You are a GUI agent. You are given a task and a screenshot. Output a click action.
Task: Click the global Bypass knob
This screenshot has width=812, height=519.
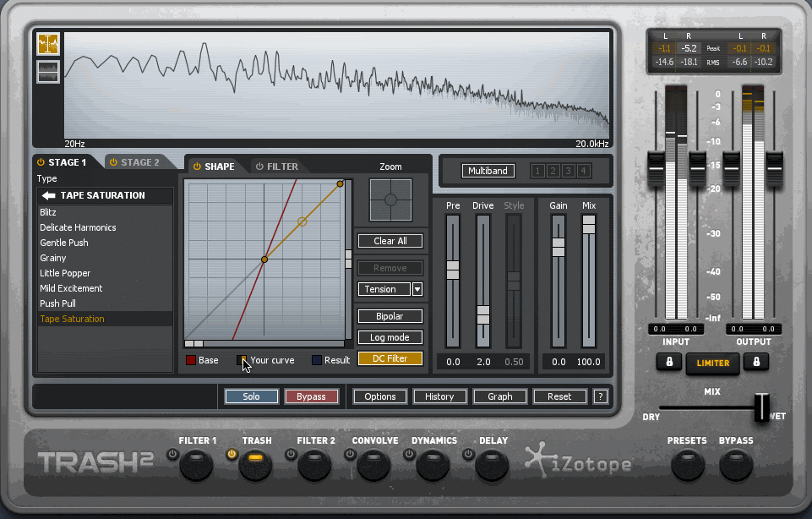click(736, 465)
